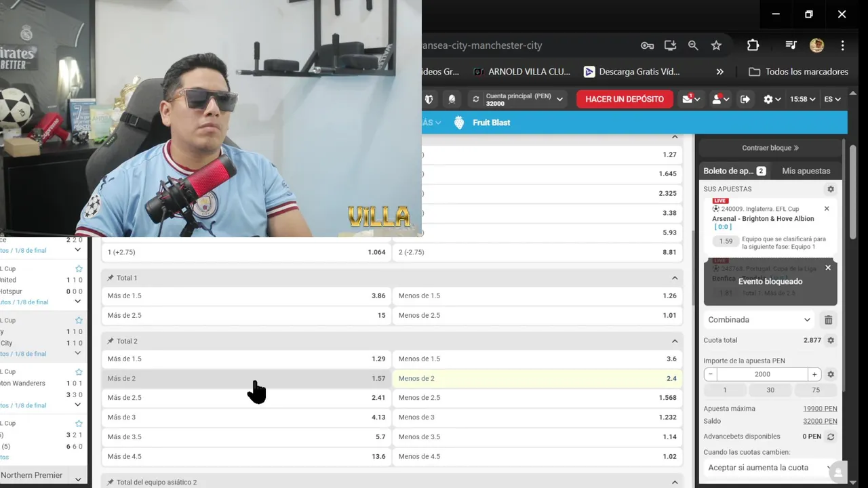Collapse the Total 2 market section
The width and height of the screenshot is (868, 488).
coord(675,341)
